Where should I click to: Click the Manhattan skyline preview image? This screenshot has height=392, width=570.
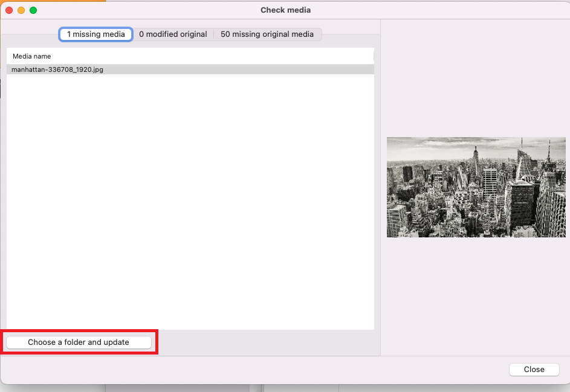click(476, 187)
